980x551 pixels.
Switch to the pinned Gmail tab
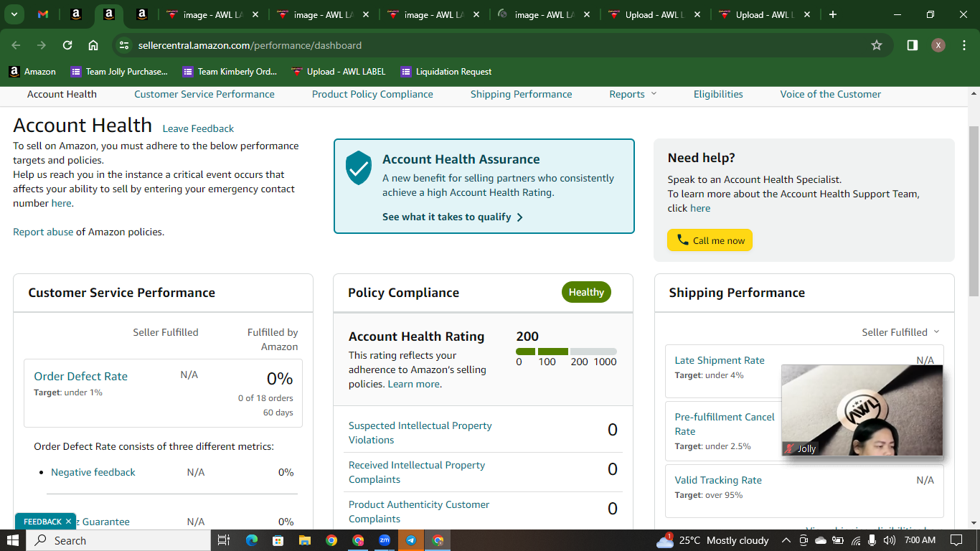43,14
